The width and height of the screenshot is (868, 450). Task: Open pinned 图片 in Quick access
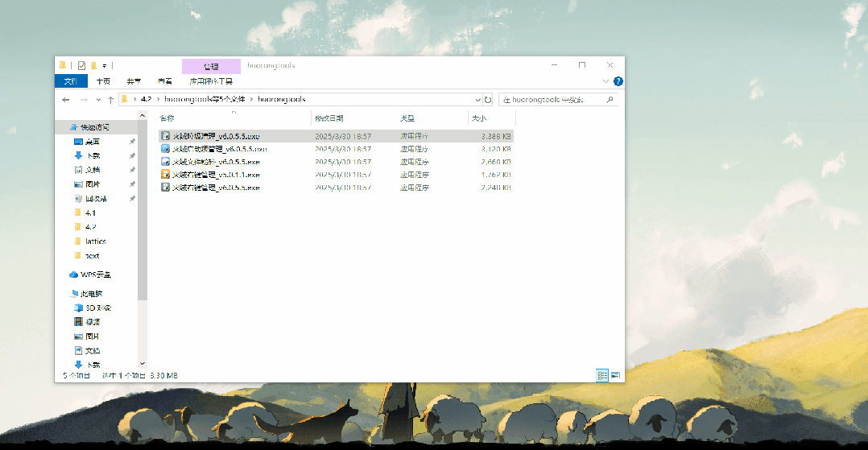coord(93,184)
